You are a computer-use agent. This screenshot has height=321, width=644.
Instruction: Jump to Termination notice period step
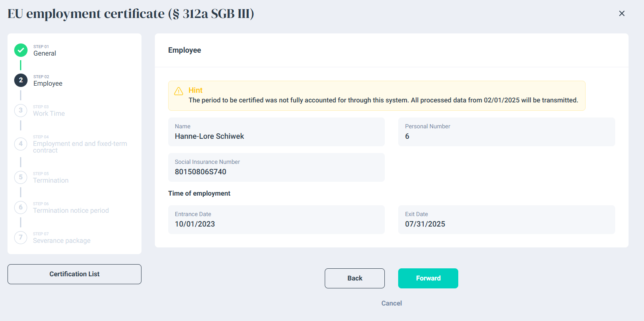click(71, 211)
